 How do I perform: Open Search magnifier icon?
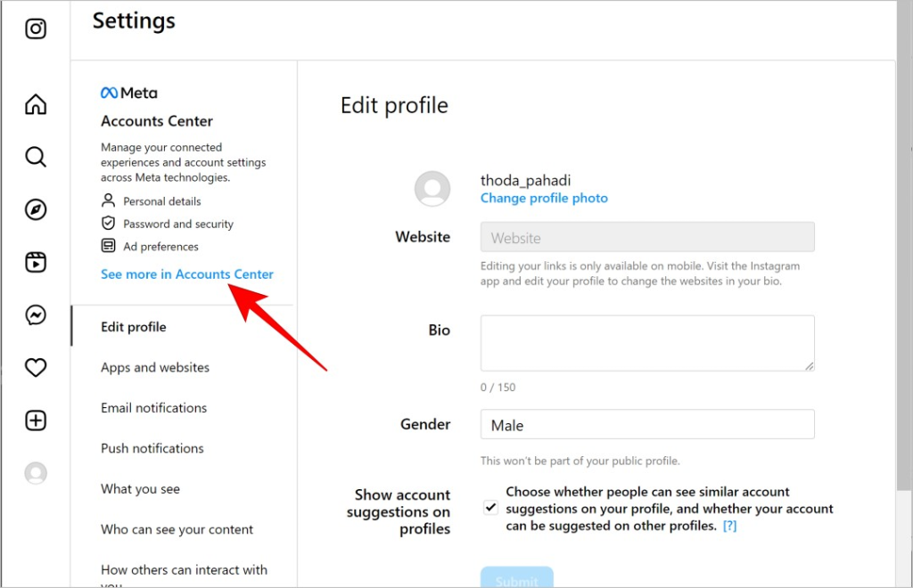click(36, 157)
